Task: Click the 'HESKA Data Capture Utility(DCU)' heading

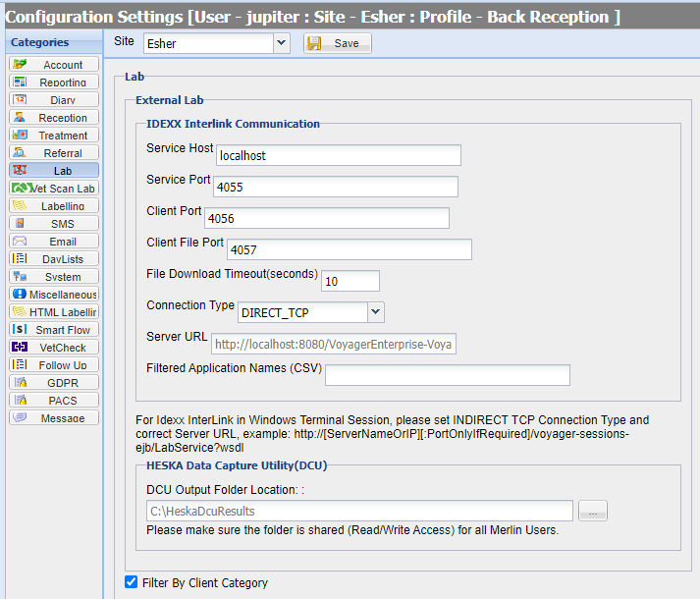Action: [x=237, y=465]
